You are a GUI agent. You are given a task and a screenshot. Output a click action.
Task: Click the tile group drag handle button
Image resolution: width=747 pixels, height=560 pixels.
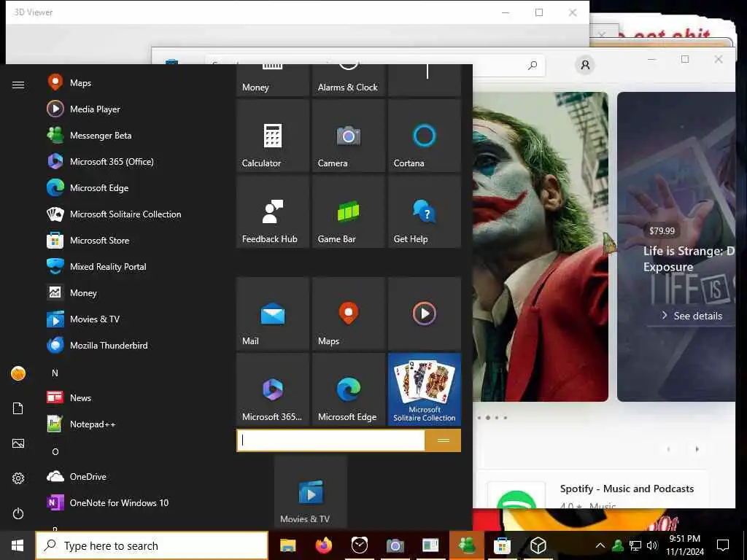point(443,440)
